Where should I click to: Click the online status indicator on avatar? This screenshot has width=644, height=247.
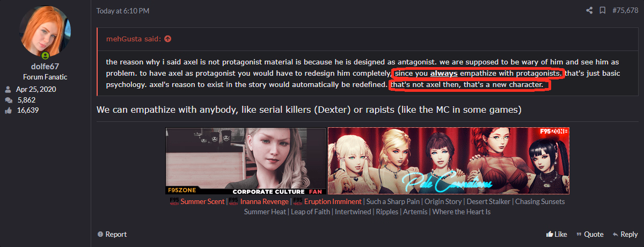pyautogui.click(x=45, y=56)
